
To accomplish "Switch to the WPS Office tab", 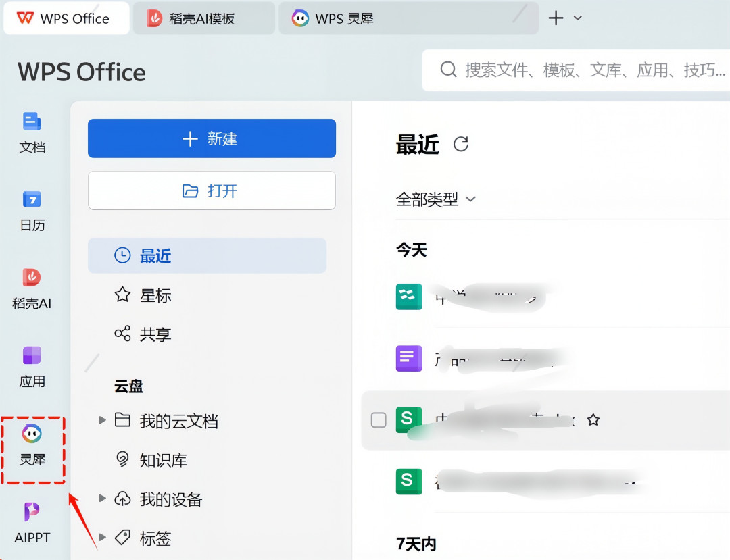I will click(66, 19).
